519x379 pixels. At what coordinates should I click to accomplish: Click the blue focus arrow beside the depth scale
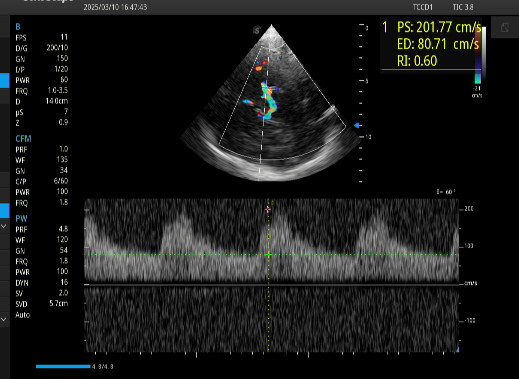click(357, 125)
